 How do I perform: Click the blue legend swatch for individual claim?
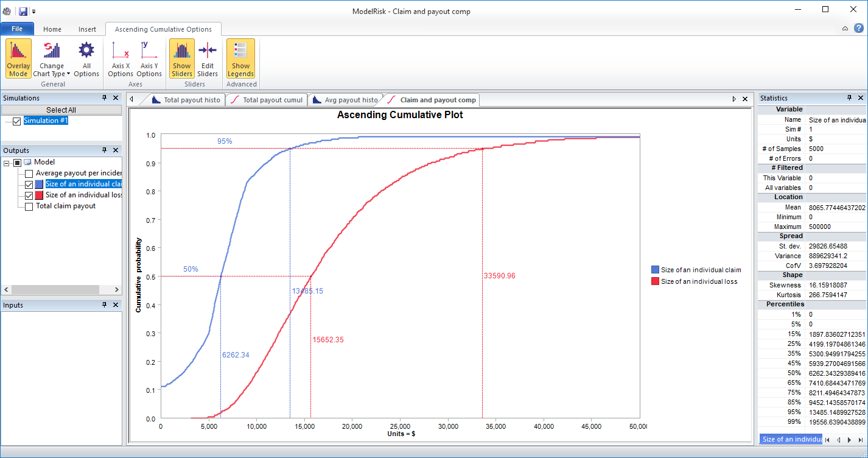point(654,269)
